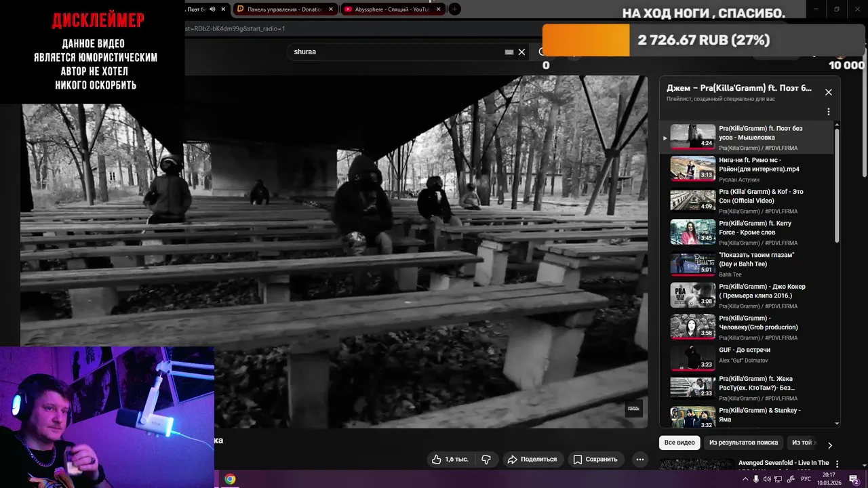The width and height of the screenshot is (868, 488).
Task: Open Chrome from the taskbar
Action: click(x=230, y=479)
